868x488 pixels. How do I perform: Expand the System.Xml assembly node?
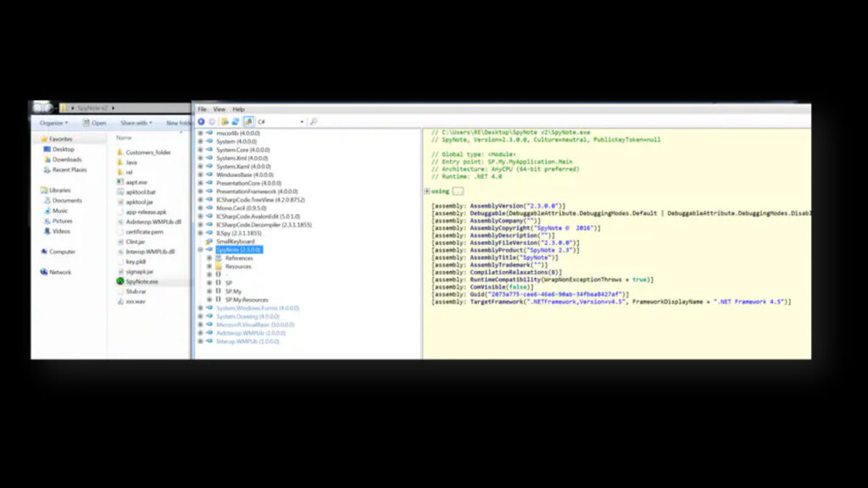click(x=200, y=158)
